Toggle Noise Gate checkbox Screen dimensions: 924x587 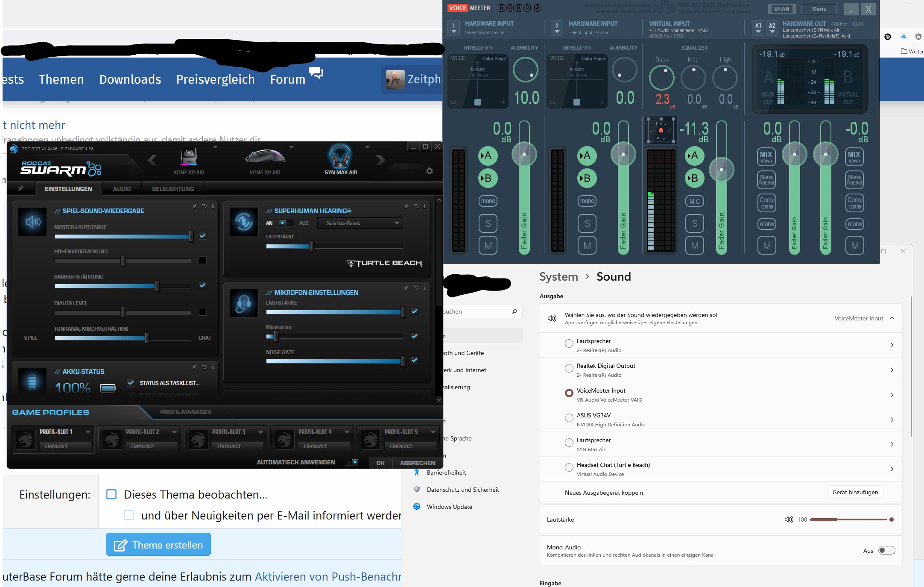414,360
